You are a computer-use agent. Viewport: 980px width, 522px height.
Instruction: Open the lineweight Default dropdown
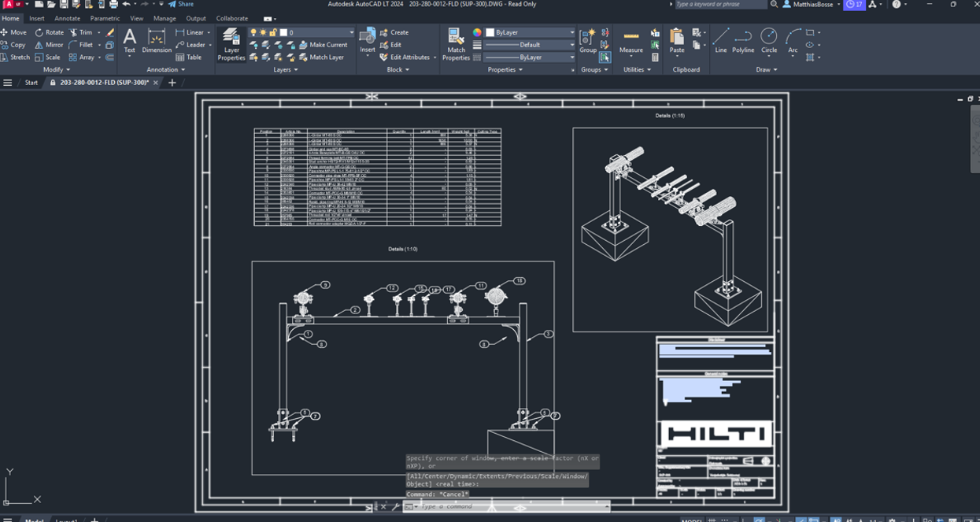pos(530,45)
